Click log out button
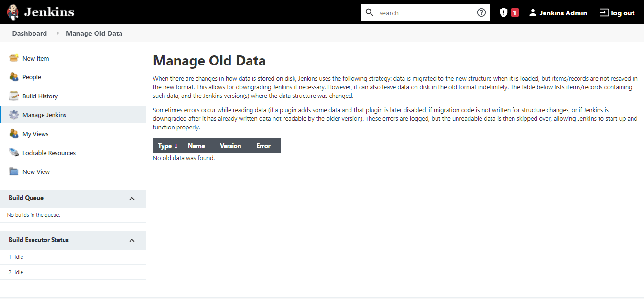Image resolution: width=644 pixels, height=299 pixels. (x=617, y=13)
